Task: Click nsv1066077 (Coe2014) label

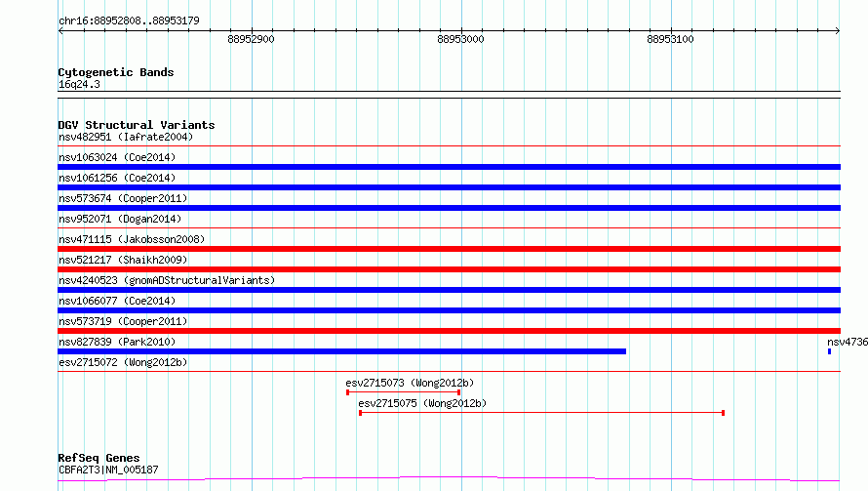Action: 117,301
